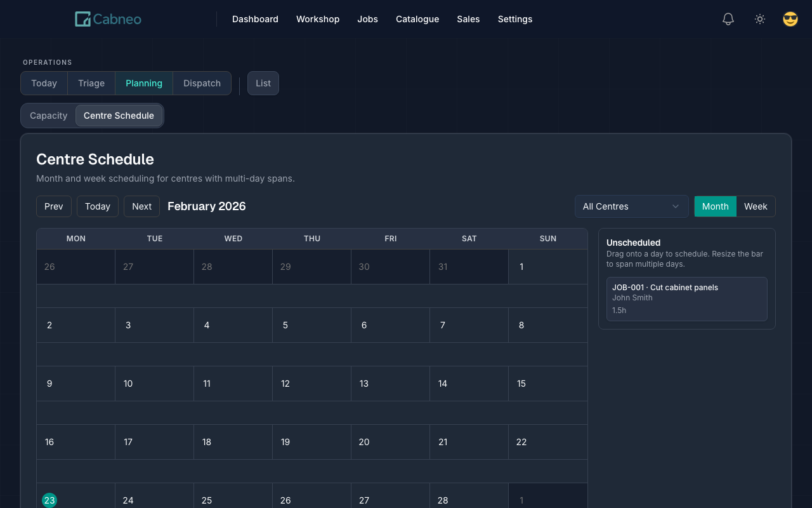Switch to the Capacity view
Image resolution: width=812 pixels, height=508 pixels.
point(48,115)
